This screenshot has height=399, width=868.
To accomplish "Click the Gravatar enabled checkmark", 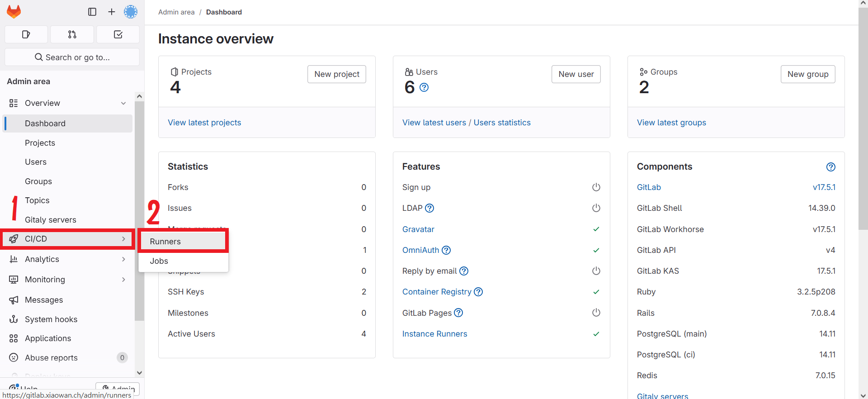I will coord(596,229).
